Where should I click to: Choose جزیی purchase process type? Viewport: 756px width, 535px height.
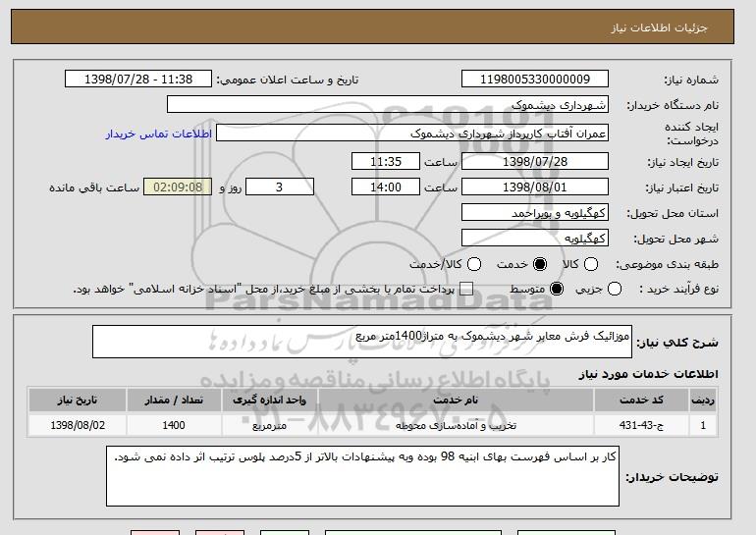point(615,289)
